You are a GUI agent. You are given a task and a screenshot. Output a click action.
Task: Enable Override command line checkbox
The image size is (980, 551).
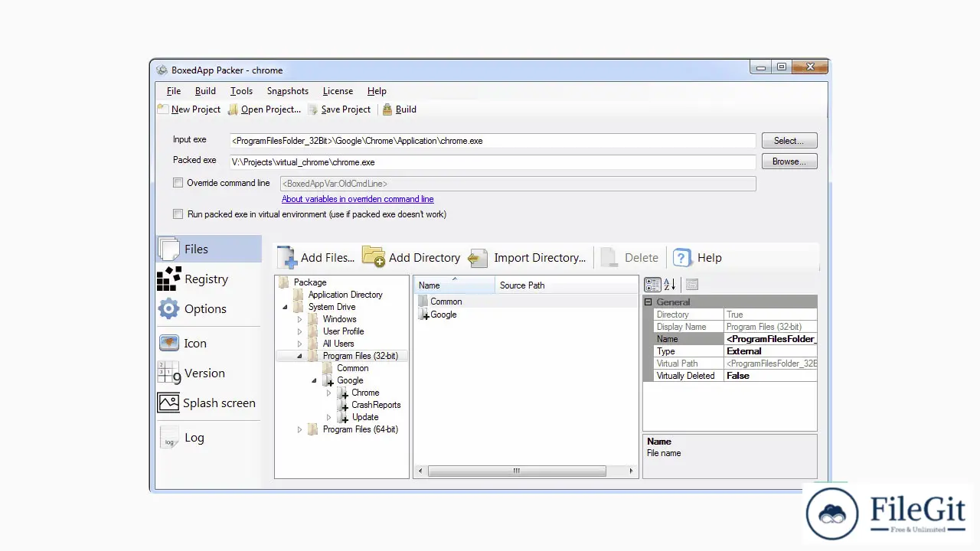point(178,183)
